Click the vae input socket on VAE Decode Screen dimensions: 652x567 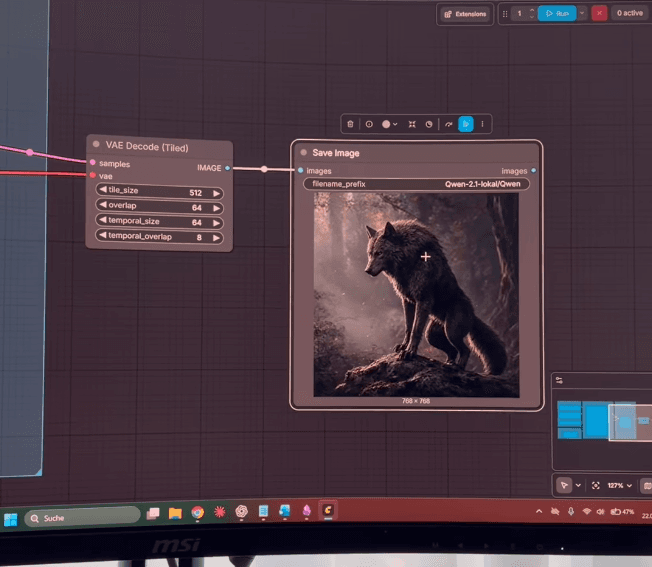point(93,175)
